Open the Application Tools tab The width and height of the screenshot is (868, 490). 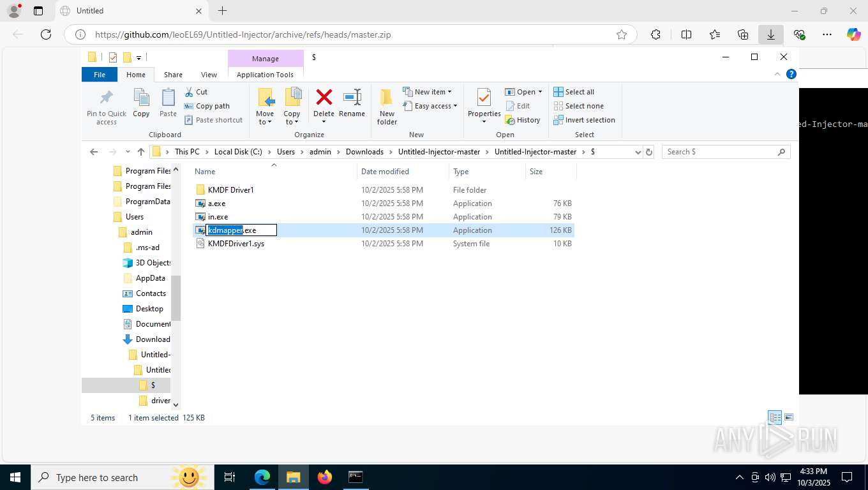[x=265, y=75]
